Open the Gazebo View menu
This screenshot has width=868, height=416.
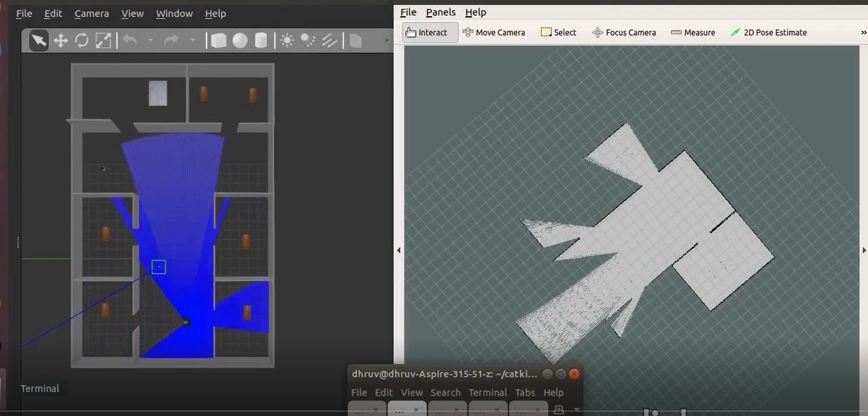132,13
